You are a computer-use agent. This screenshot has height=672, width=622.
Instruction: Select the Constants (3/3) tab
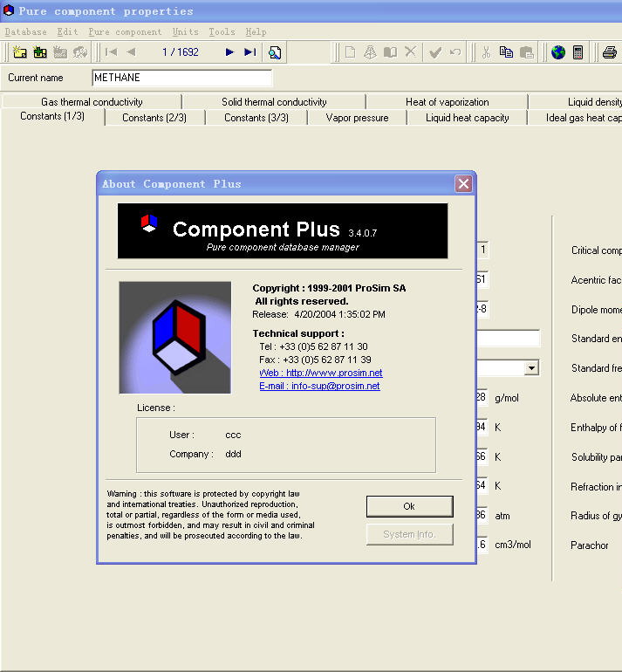tap(256, 118)
